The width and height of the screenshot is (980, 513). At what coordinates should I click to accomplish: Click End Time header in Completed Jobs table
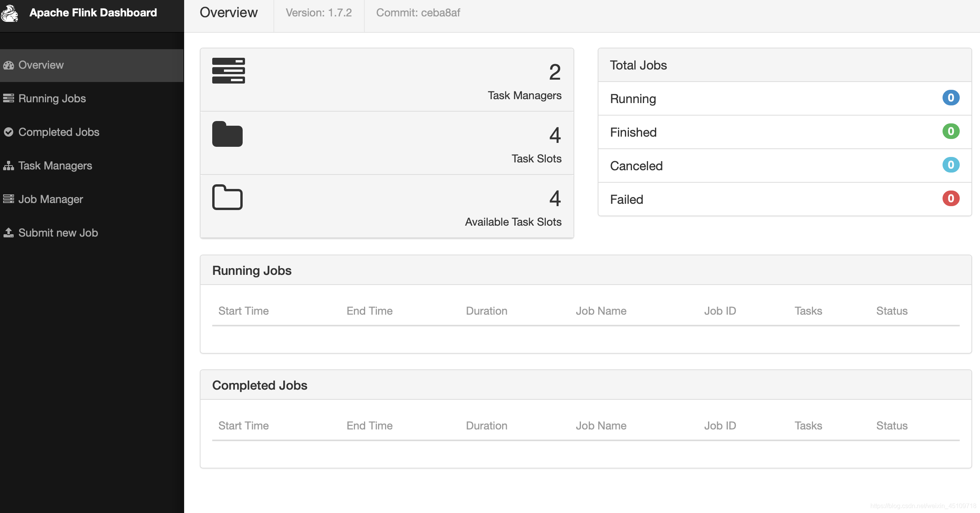[369, 426]
